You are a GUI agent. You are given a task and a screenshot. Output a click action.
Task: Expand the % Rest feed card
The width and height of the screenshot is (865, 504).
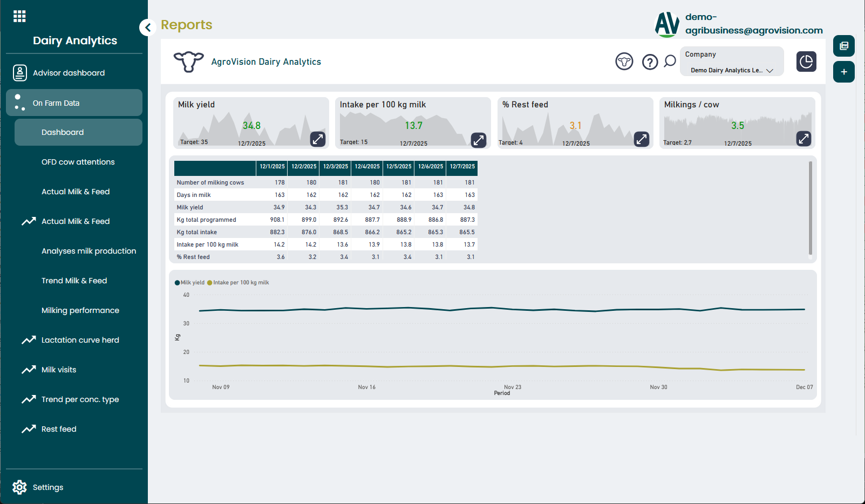pos(641,139)
